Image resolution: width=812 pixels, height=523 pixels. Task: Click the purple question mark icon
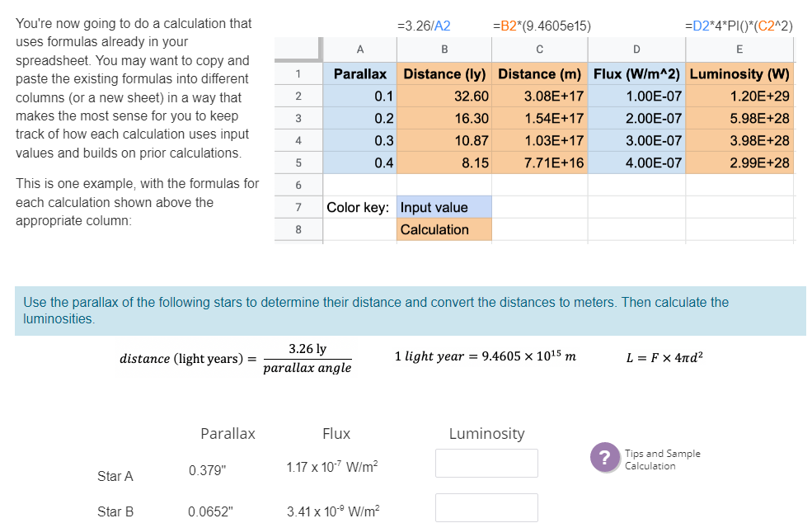pyautogui.click(x=605, y=455)
